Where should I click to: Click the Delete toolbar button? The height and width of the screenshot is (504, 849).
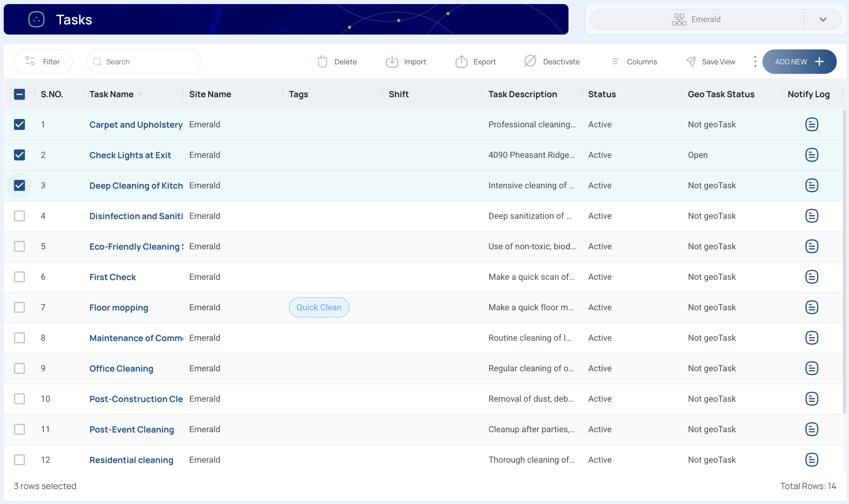tap(336, 61)
